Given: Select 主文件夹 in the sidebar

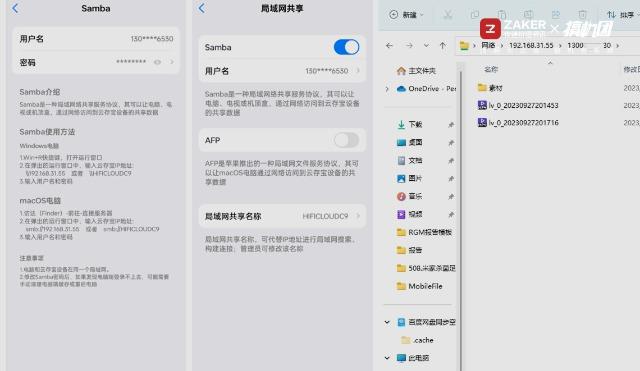Looking at the screenshot, I should [416, 71].
